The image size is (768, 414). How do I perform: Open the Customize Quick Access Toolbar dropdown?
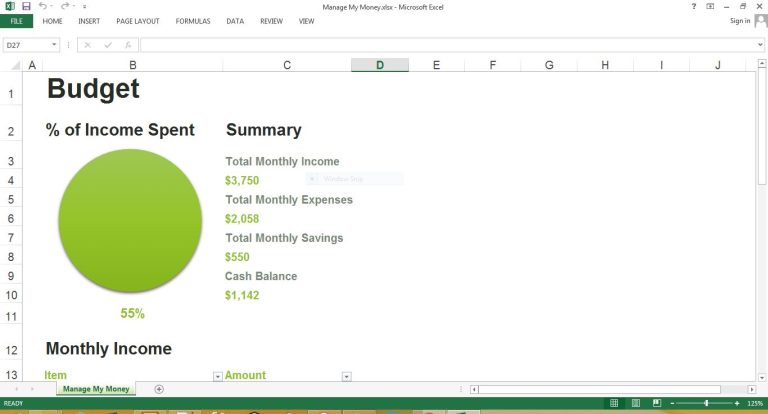coord(84,7)
